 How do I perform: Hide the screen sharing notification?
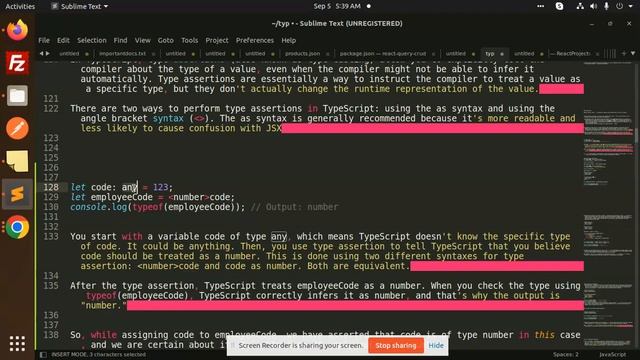click(436, 345)
